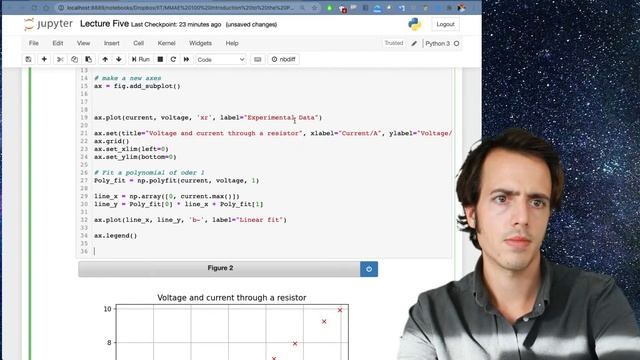Image resolution: width=640 pixels, height=360 pixels.
Task: Click the nbdiff toolbar button
Action: coord(284,60)
